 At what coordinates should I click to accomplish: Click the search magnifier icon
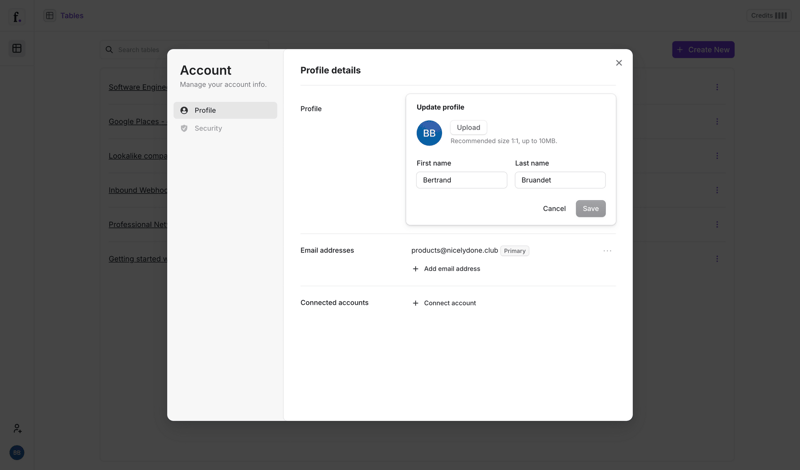109,50
